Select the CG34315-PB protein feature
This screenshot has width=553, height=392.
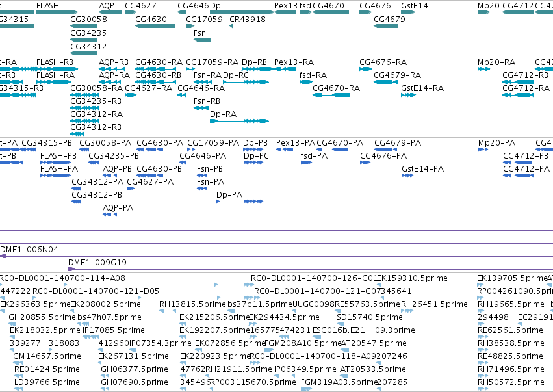pyautogui.click(x=29, y=150)
